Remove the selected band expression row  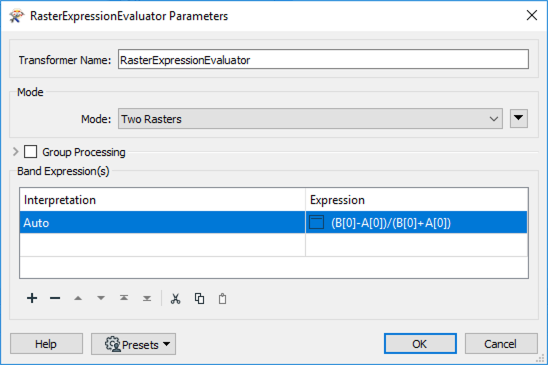click(x=55, y=298)
